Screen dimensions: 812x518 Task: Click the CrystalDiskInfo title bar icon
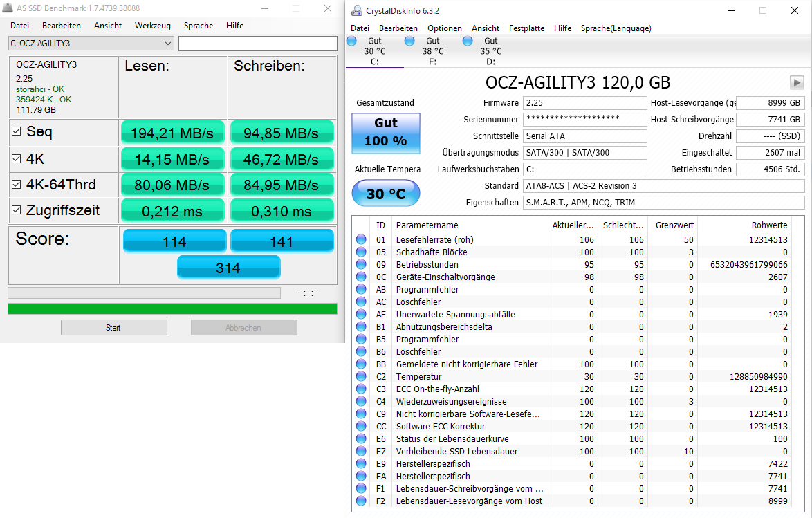coord(357,11)
